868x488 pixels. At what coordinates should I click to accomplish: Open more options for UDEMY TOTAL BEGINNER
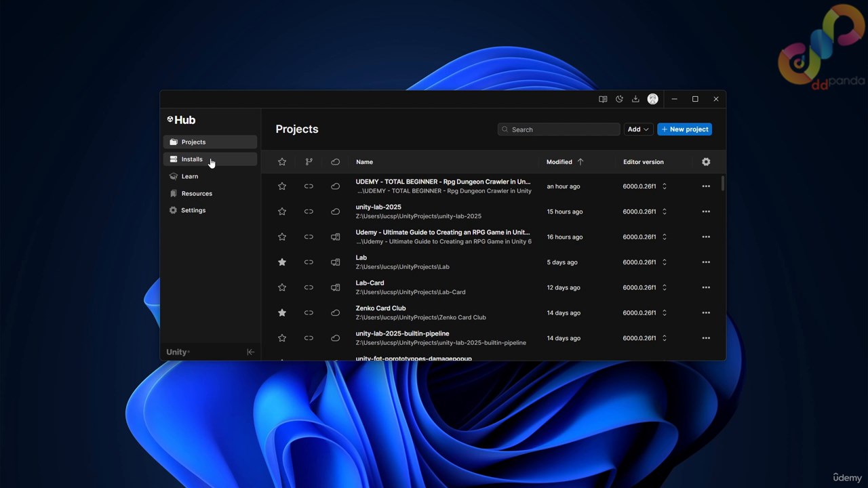pos(706,186)
